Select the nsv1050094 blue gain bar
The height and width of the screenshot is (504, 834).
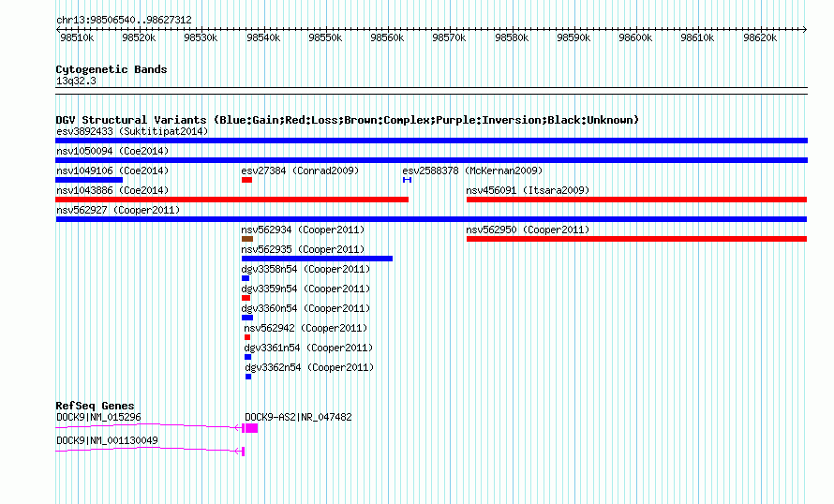(x=431, y=160)
